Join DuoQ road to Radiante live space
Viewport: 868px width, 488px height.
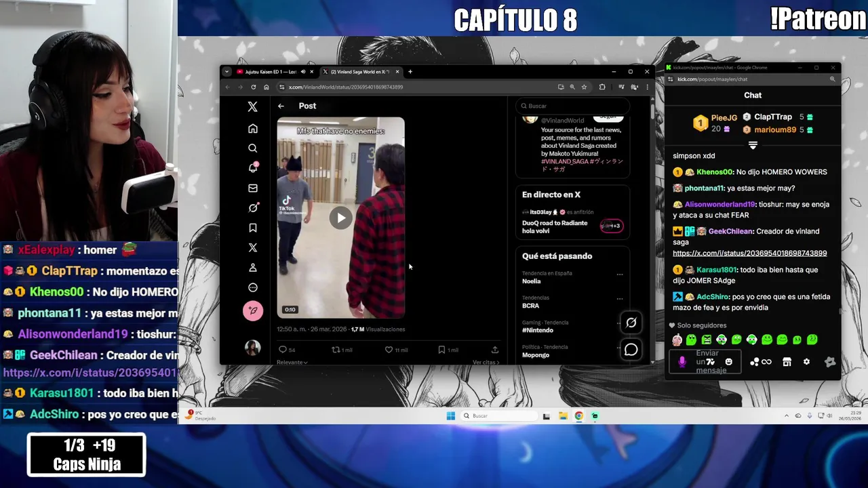point(555,227)
